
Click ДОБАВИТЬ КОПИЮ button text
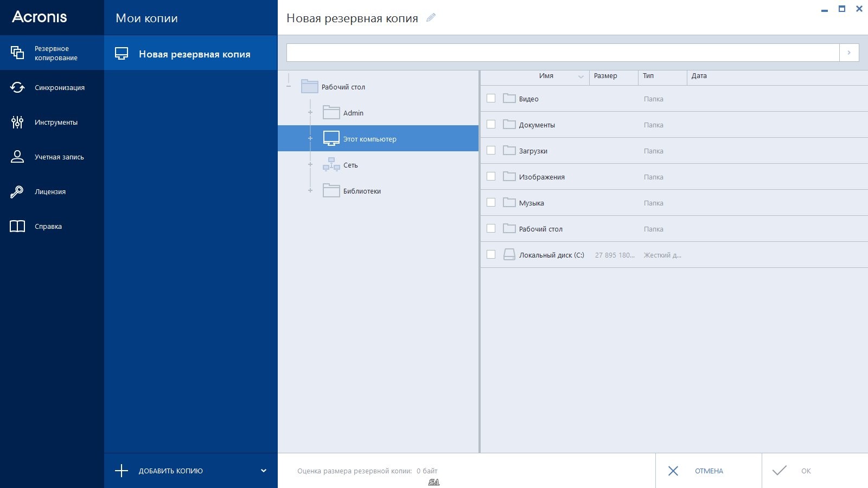point(171,471)
